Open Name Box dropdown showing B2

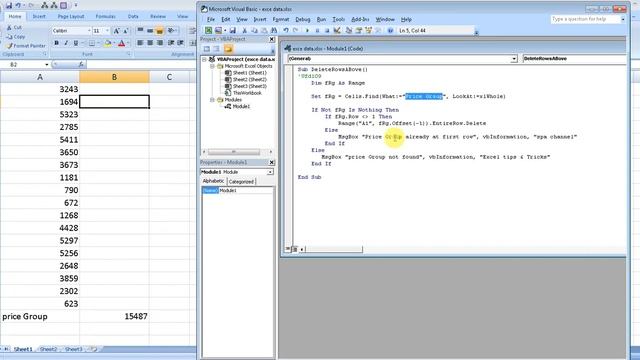[47, 64]
